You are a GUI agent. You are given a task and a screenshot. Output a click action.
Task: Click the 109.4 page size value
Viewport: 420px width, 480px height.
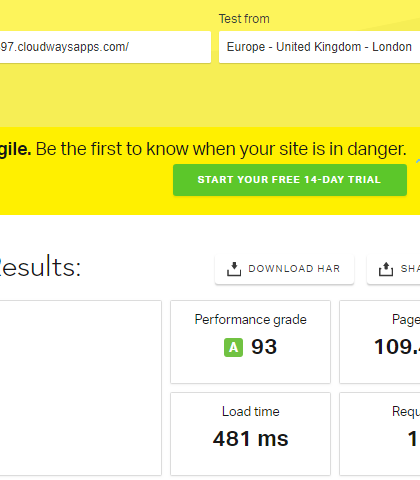pyautogui.click(x=397, y=347)
